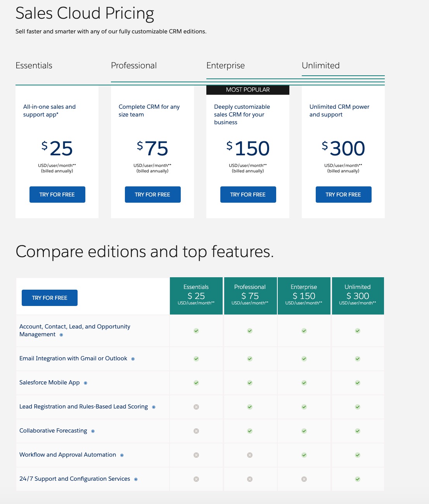Click the 'Sales Cloud Pricing' heading
429x504 pixels.
pyautogui.click(x=85, y=14)
